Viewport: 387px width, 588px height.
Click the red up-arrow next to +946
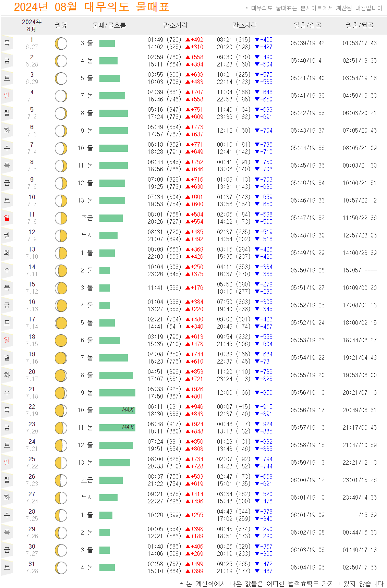(x=188, y=407)
